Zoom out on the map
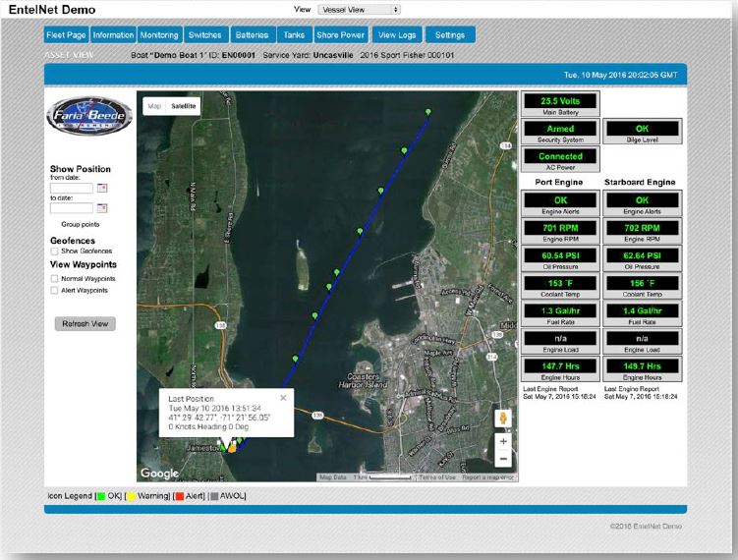 (x=503, y=459)
